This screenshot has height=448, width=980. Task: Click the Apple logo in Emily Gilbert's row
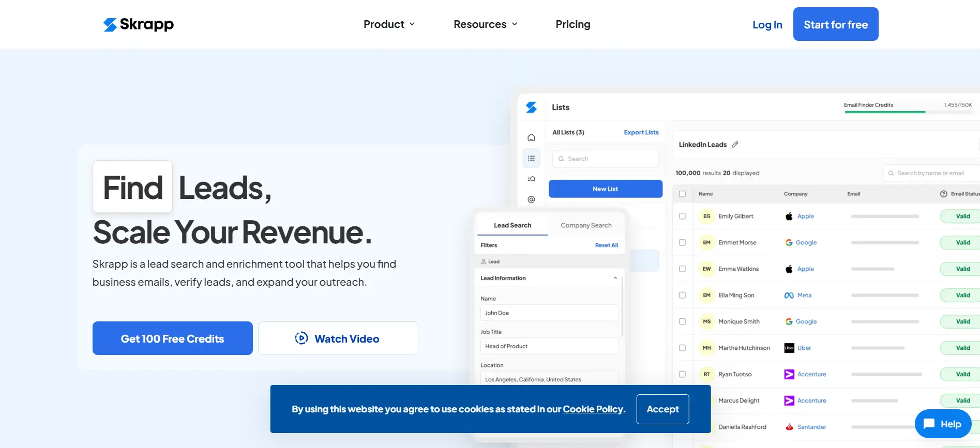coord(789,217)
